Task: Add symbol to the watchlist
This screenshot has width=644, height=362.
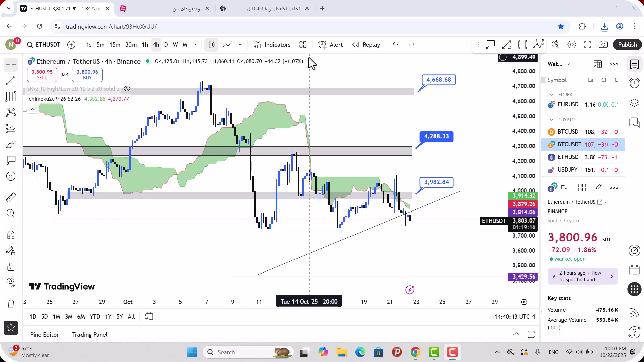Action: [x=582, y=64]
